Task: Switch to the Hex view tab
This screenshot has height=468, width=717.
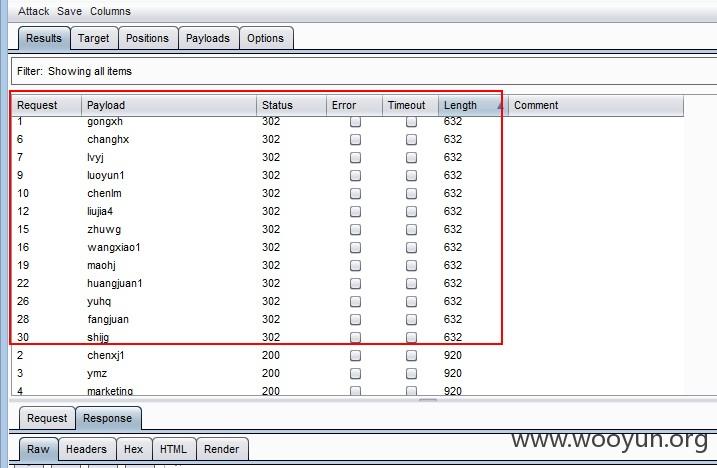Action: point(134,449)
